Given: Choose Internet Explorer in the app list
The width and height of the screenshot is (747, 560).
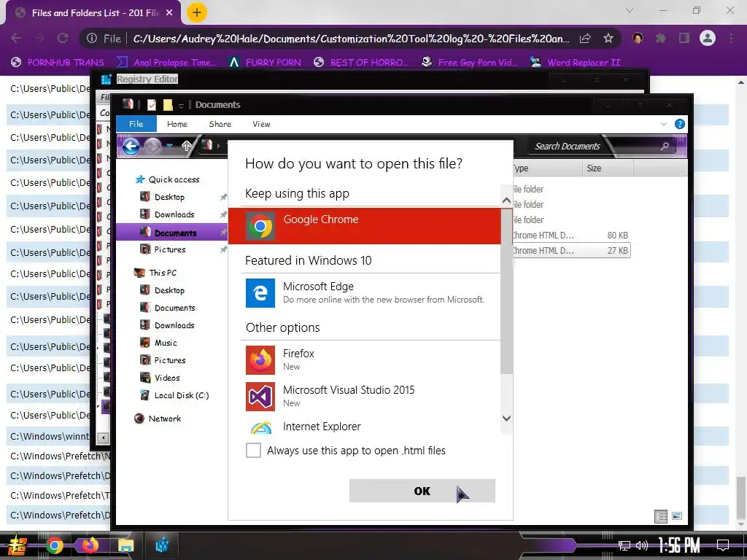Looking at the screenshot, I should [x=365, y=426].
